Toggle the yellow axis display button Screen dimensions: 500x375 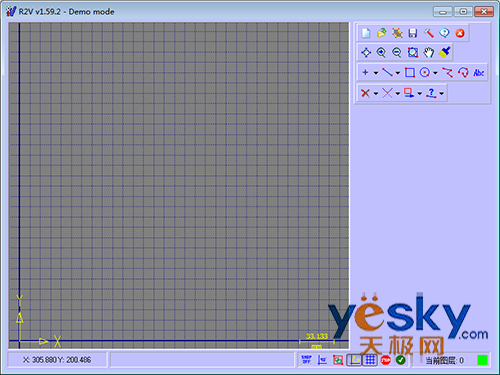pyautogui.click(x=354, y=360)
